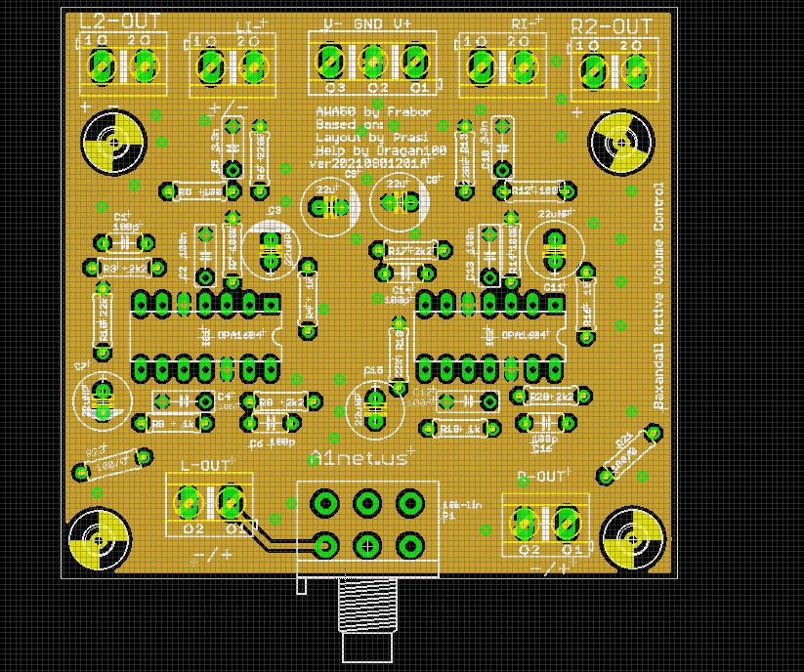Select resistor R6 2k2 below left IC
The image size is (804, 672).
(x=281, y=401)
